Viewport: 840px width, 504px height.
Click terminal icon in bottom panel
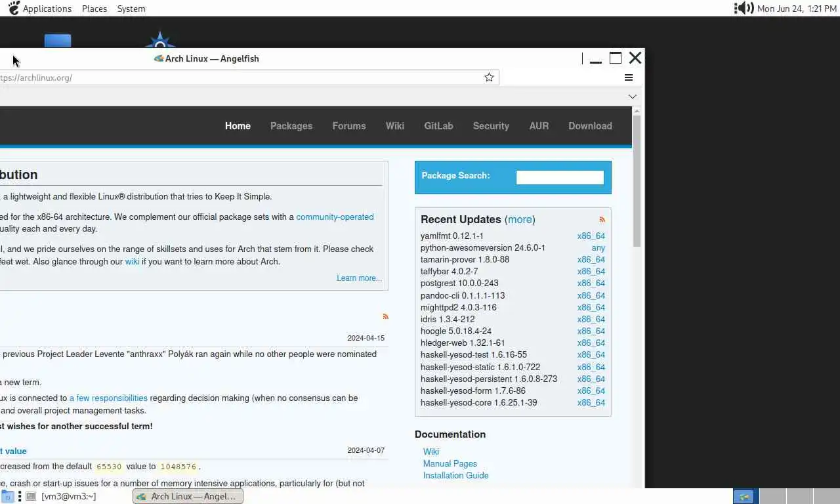click(x=30, y=497)
